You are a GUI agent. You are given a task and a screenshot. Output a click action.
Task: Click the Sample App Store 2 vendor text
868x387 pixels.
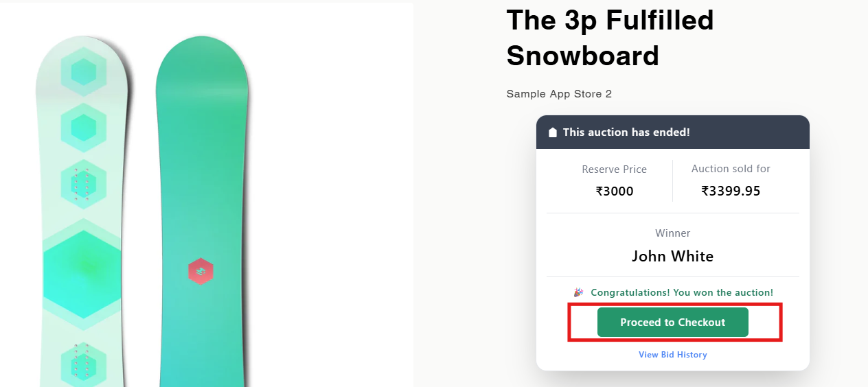(559, 93)
